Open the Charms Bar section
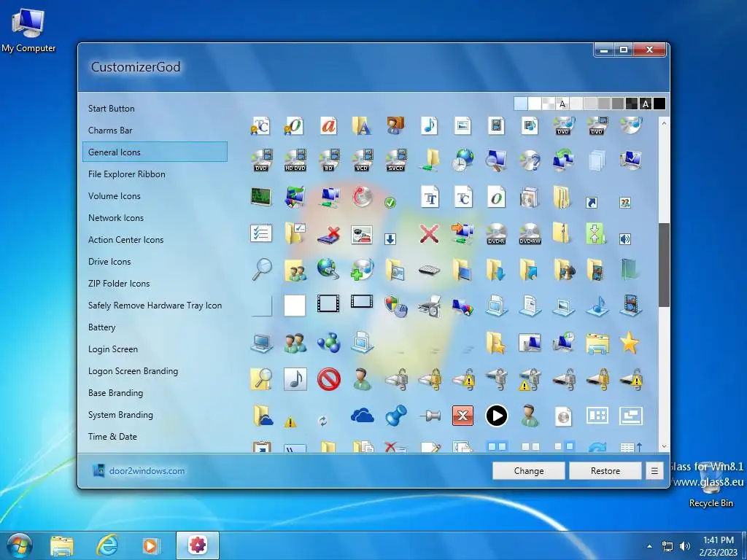 click(110, 131)
